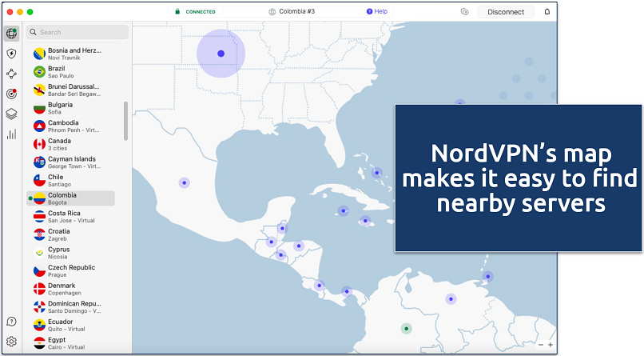Zoom out the map with minus button
Viewport: 644px width, 356px height.
[x=541, y=345]
